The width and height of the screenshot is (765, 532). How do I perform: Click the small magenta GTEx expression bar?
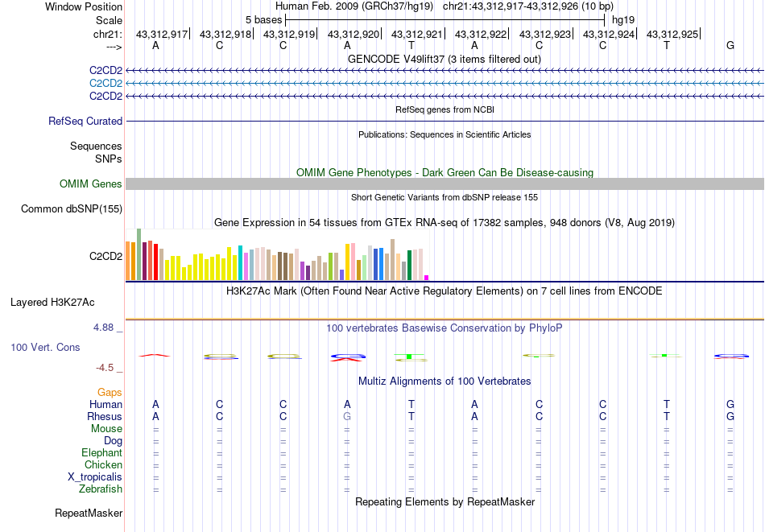[x=427, y=278]
